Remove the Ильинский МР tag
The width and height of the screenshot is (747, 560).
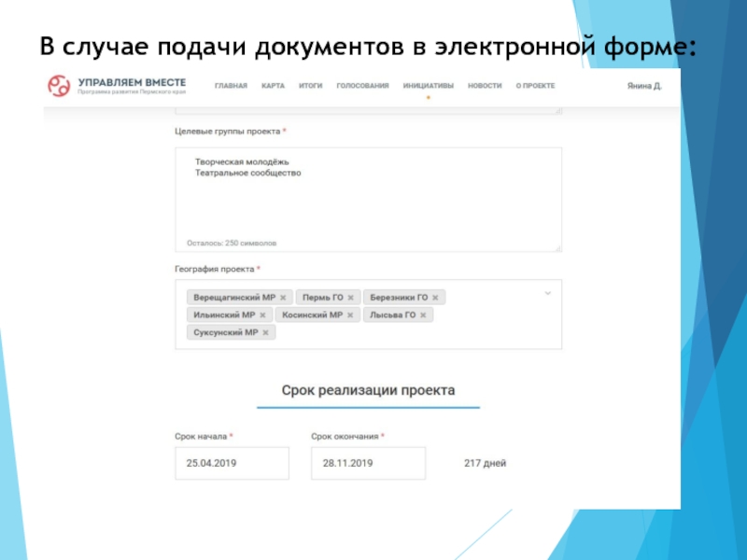[262, 315]
